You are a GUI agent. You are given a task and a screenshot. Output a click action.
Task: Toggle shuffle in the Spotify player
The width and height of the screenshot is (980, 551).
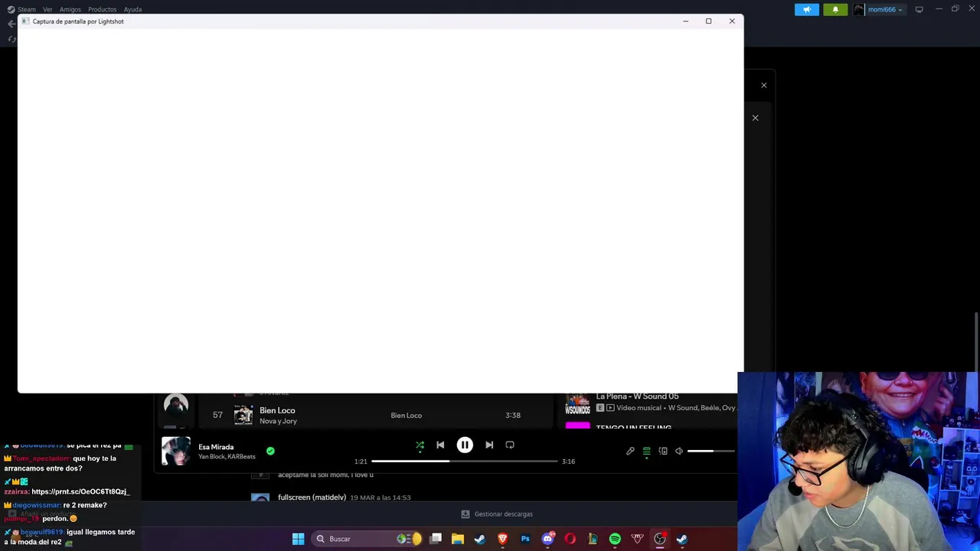pyautogui.click(x=420, y=445)
